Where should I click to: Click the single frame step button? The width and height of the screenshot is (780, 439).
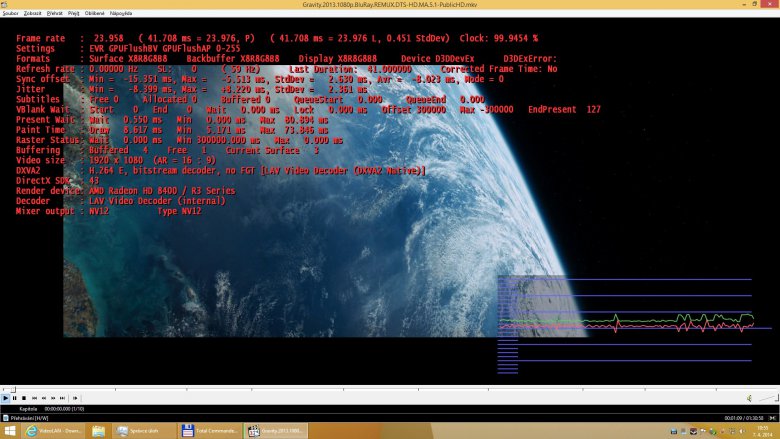75,398
